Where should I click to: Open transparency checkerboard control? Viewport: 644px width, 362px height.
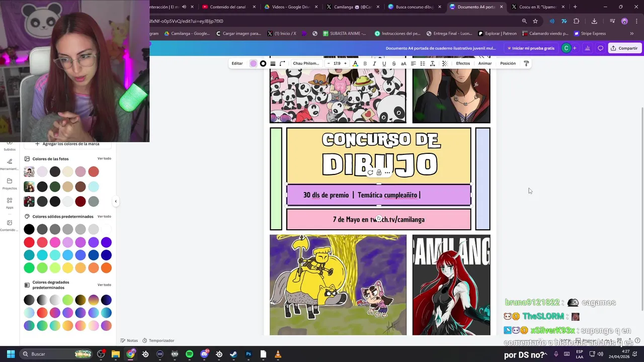[444, 63]
